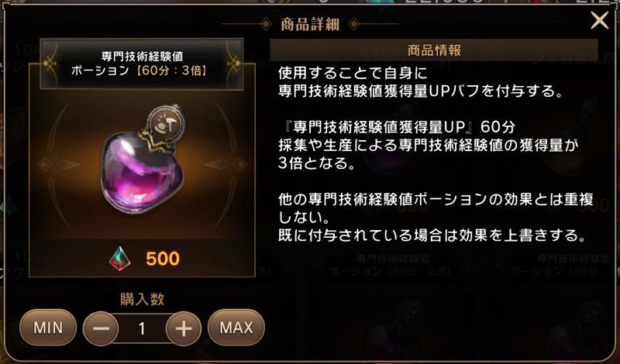Set quantity to minimum with MIN
The image size is (620, 364).
pyautogui.click(x=48, y=328)
